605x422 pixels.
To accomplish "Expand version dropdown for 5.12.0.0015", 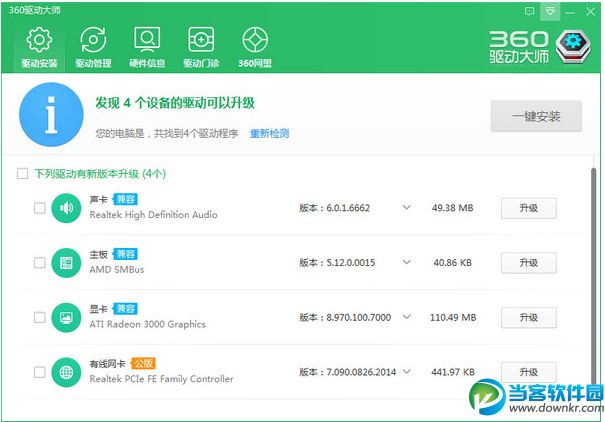I will (406, 262).
